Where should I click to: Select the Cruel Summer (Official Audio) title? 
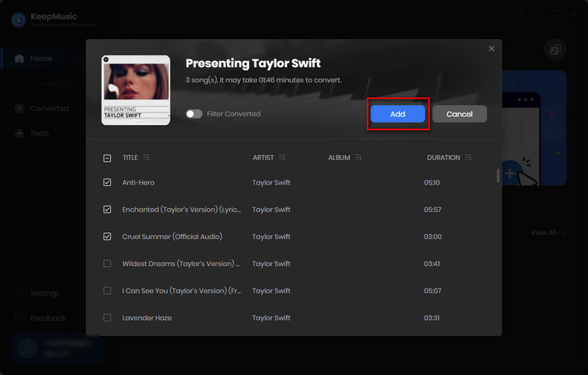pyautogui.click(x=172, y=237)
